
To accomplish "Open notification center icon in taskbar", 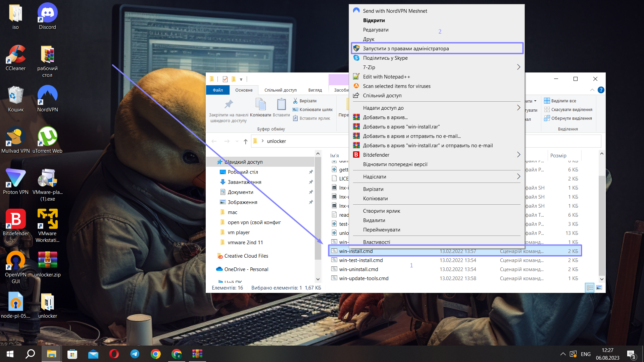I will 631,354.
